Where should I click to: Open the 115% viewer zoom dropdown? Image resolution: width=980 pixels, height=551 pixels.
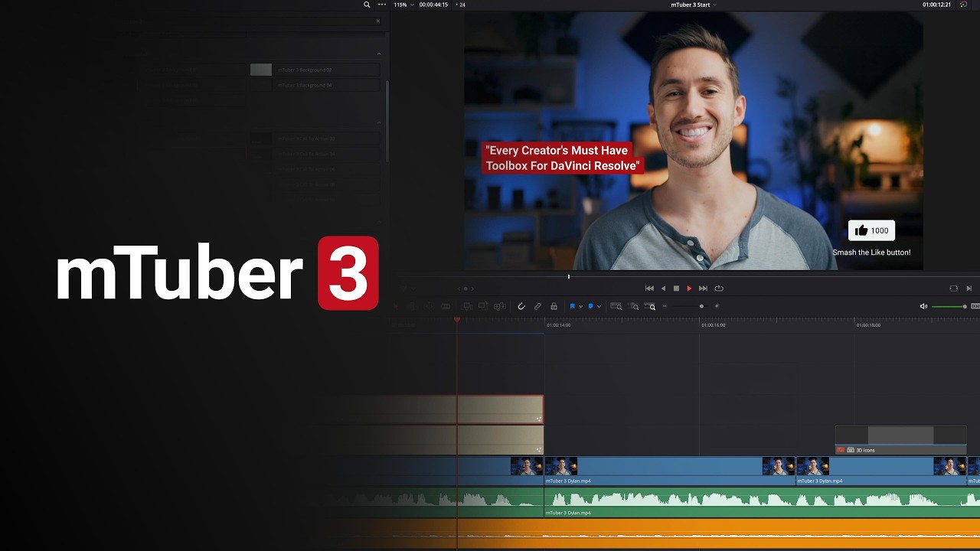point(403,5)
